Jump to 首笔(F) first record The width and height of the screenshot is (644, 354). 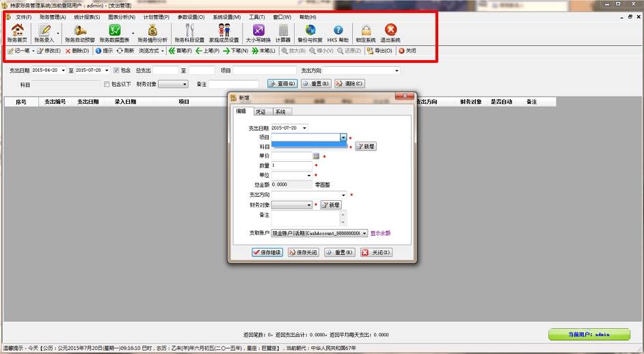tap(180, 51)
